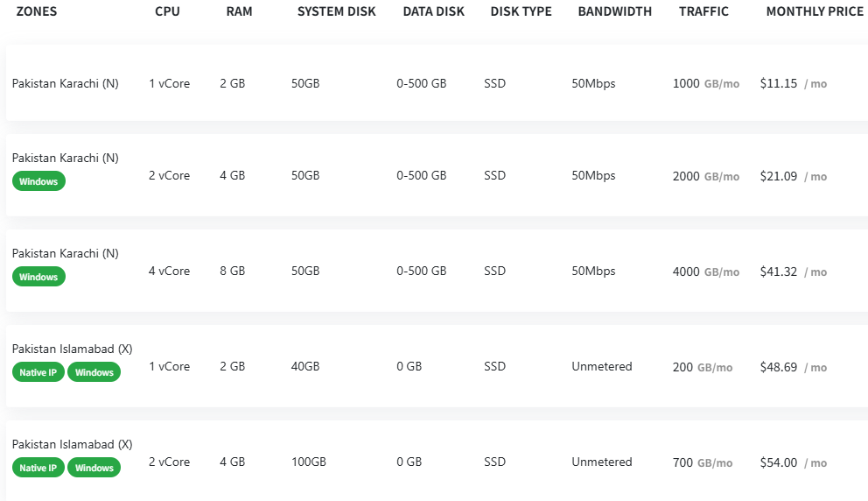Click the DISK TYPE column header
Image resolution: width=868 pixels, height=501 pixels.
[x=521, y=11]
